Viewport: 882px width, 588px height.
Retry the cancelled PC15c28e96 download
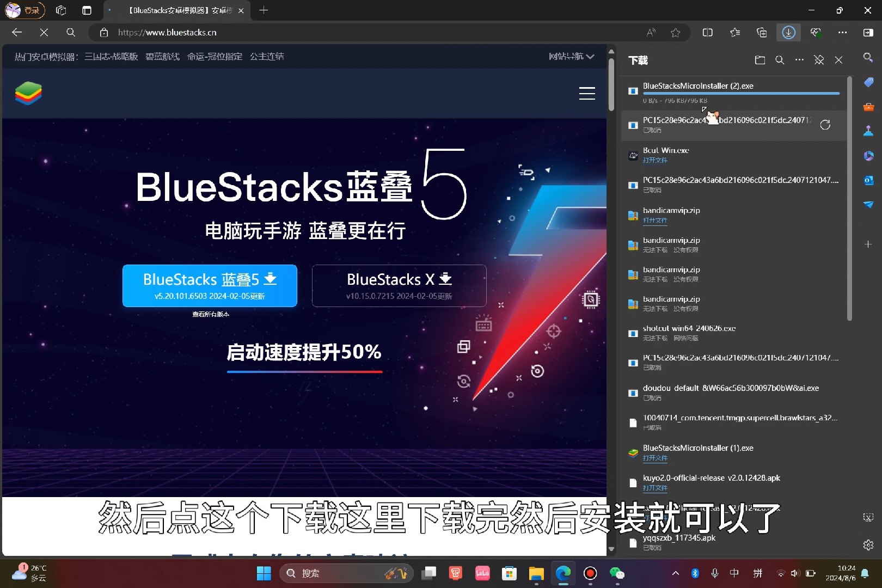pos(825,125)
